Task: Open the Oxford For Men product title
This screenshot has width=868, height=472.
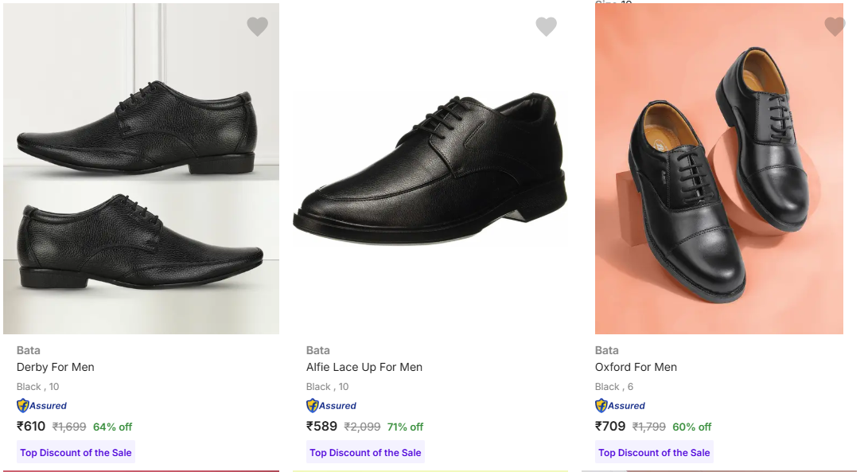Action: point(636,367)
